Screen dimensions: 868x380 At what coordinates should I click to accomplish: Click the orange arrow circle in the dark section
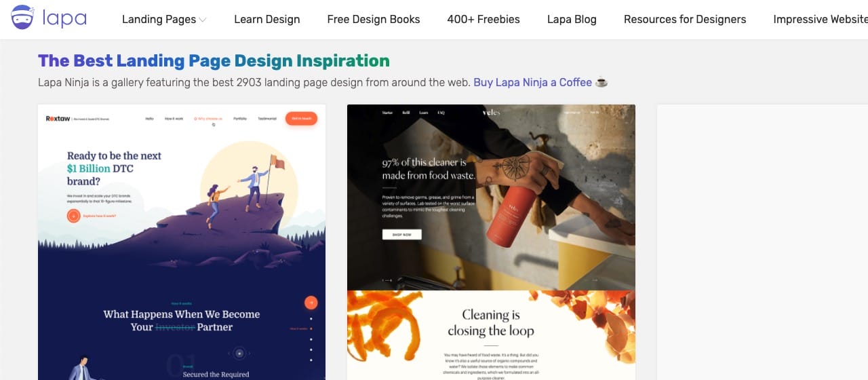(311, 303)
